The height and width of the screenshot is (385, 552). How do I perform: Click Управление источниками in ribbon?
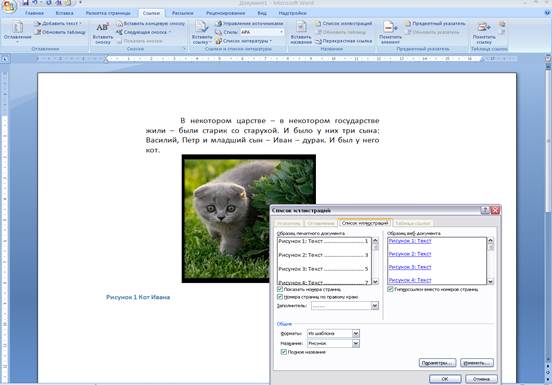[249, 23]
